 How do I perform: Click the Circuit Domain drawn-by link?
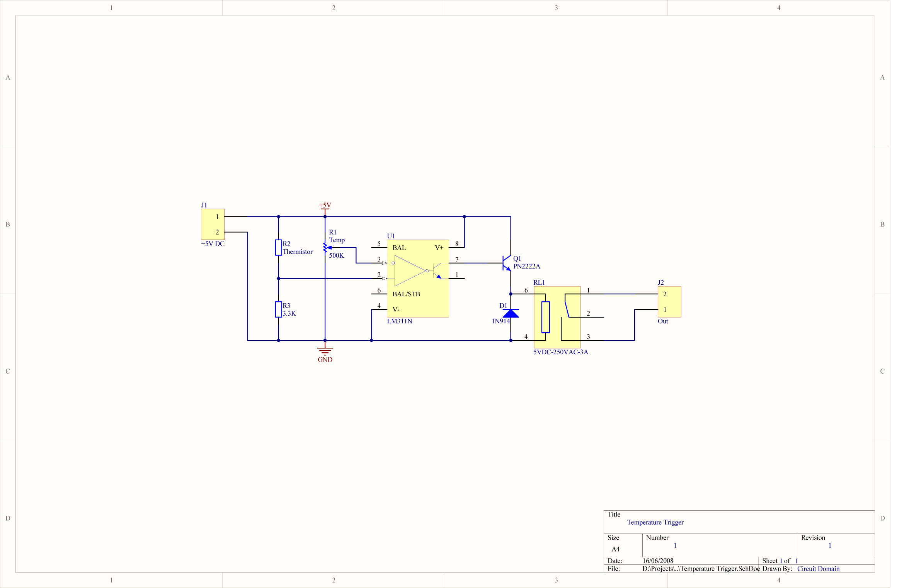click(x=818, y=568)
